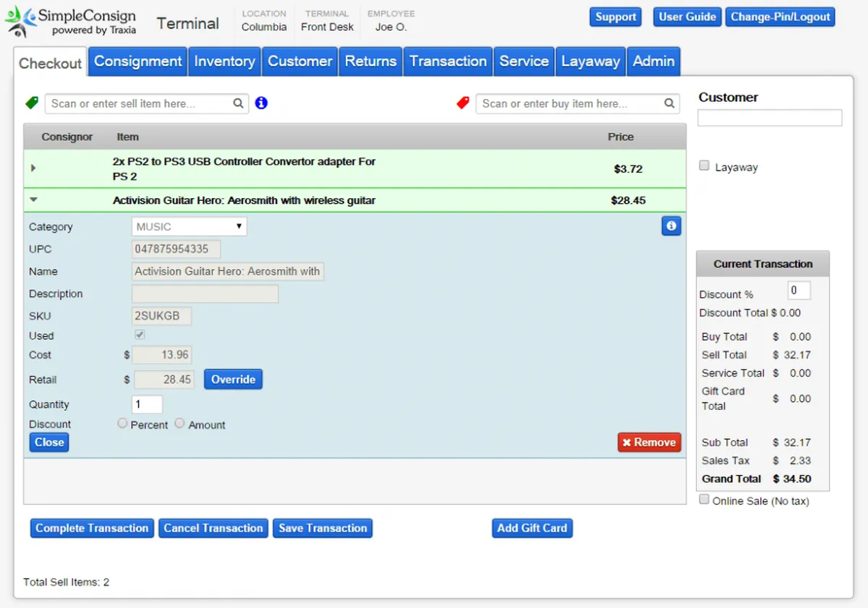Select the Amount discount radio button
Screen dimensions: 868x608
point(179,424)
